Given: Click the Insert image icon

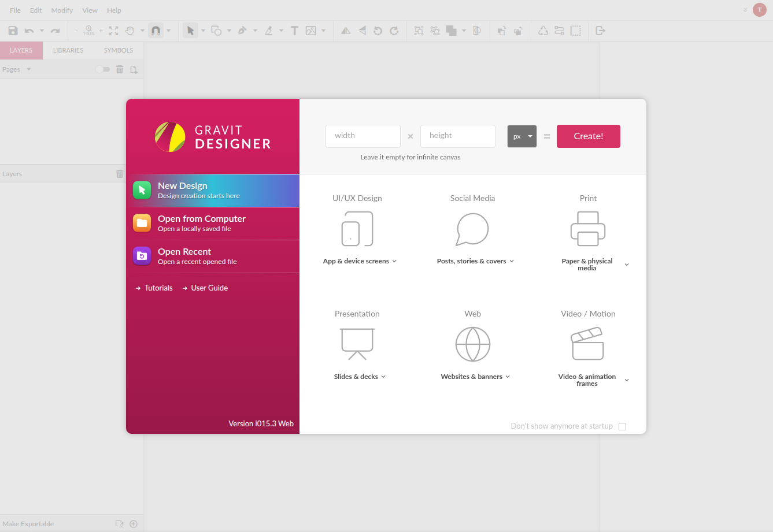Looking at the screenshot, I should pyautogui.click(x=311, y=31).
